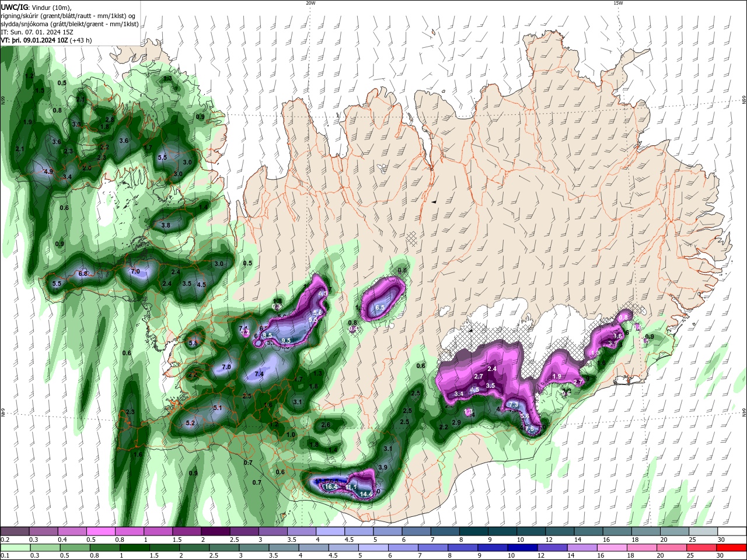The height and width of the screenshot is (560, 747).
Task: Click the 'slydda/snjókoma' snow legend description line
Action: pyautogui.click(x=69, y=23)
